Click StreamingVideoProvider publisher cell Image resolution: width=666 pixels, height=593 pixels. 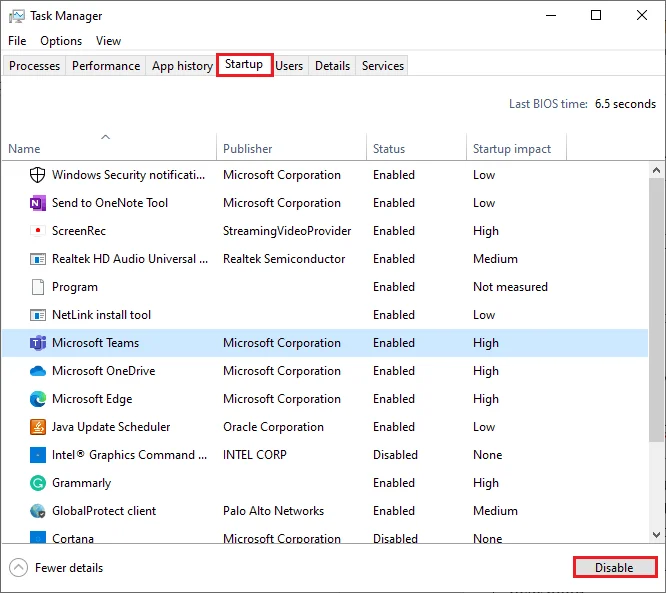tap(287, 231)
